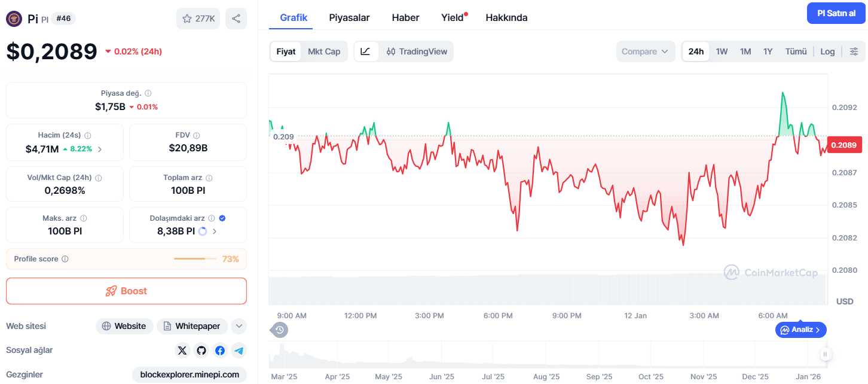Click the share icon button
The width and height of the screenshot is (868, 384).
tap(236, 19)
